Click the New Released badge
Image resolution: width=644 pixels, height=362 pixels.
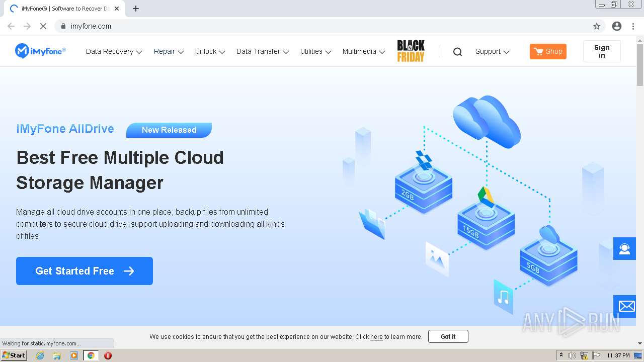tap(169, 130)
